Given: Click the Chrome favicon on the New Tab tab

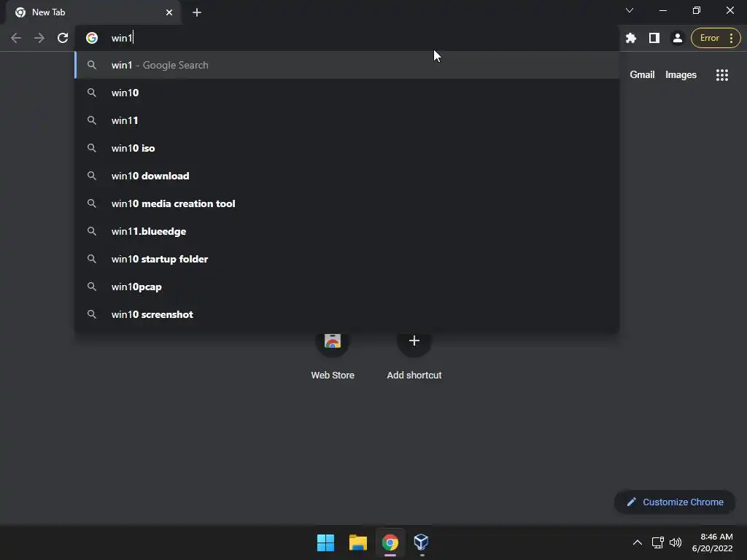Looking at the screenshot, I should 20,12.
